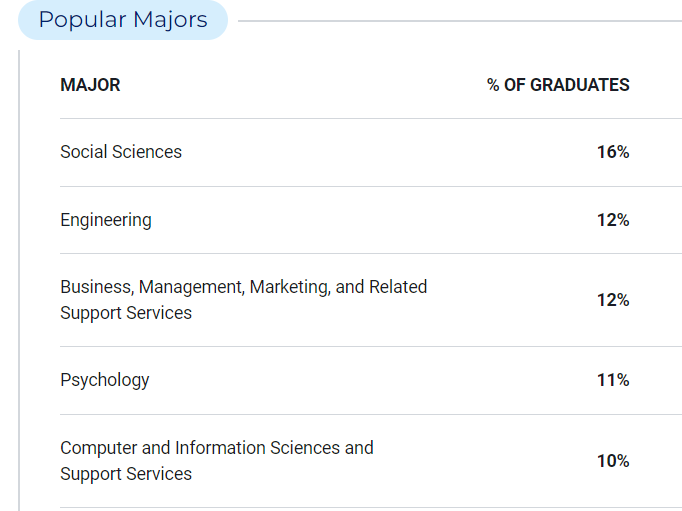The image size is (682, 511).
Task: Click the horizontal rule beside Popular Majors heading
Action: pyautogui.click(x=460, y=21)
